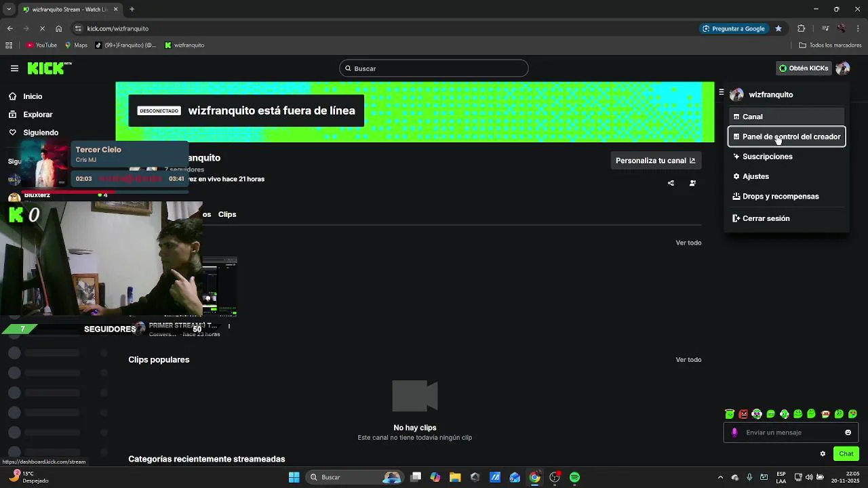The height and width of the screenshot is (488, 868).
Task: Open Todos los marcadores folder
Action: tap(830, 45)
